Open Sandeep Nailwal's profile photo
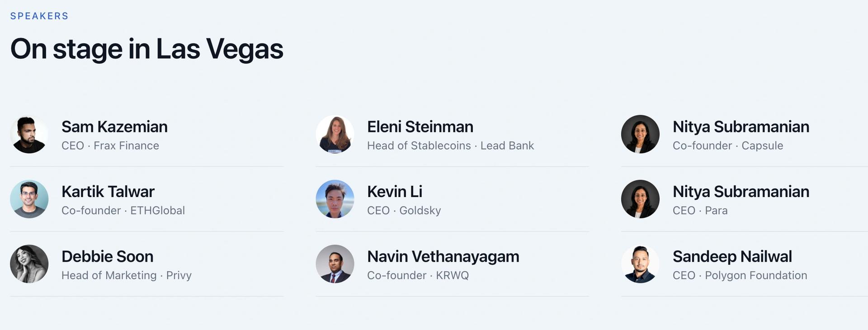This screenshot has height=330, width=868. coord(641,264)
